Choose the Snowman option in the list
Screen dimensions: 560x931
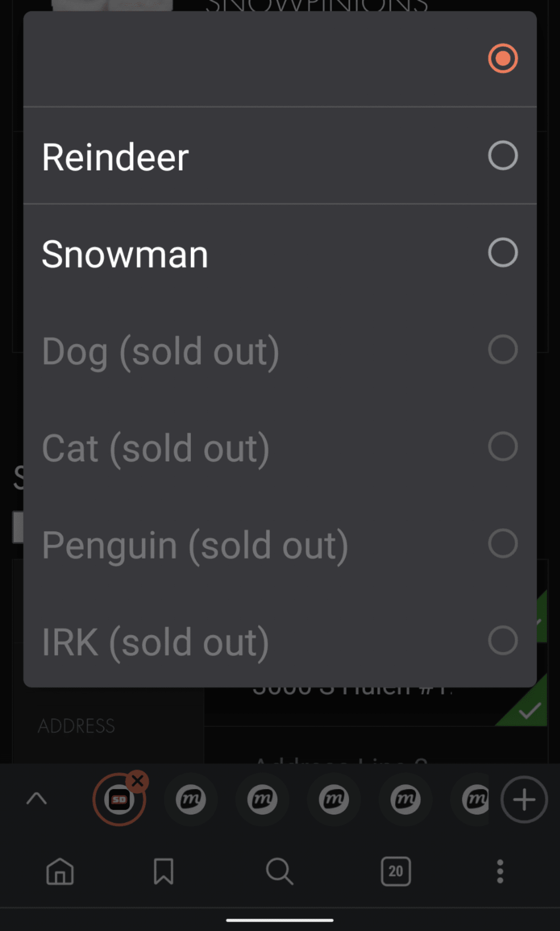(x=125, y=254)
